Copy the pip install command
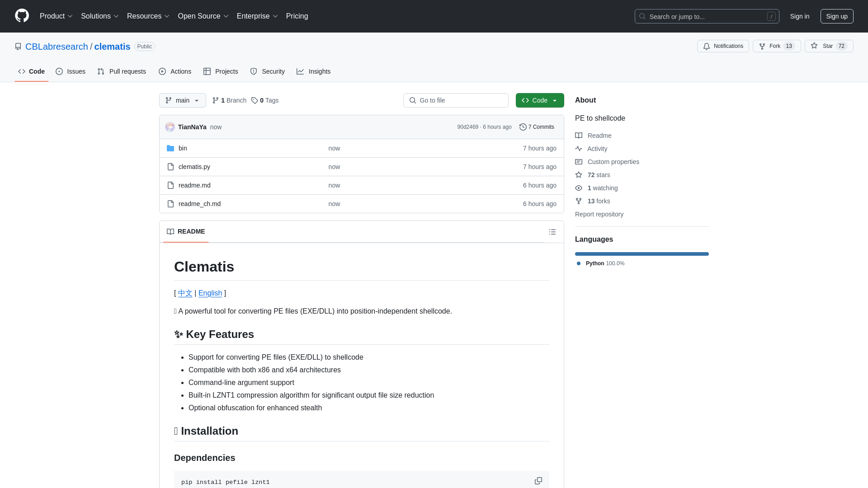 (x=538, y=481)
